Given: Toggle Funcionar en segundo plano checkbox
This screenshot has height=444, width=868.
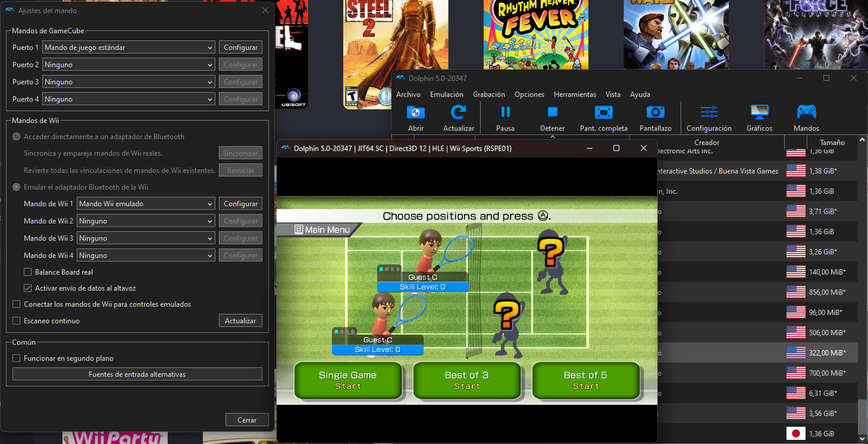Looking at the screenshot, I should pyautogui.click(x=16, y=358).
